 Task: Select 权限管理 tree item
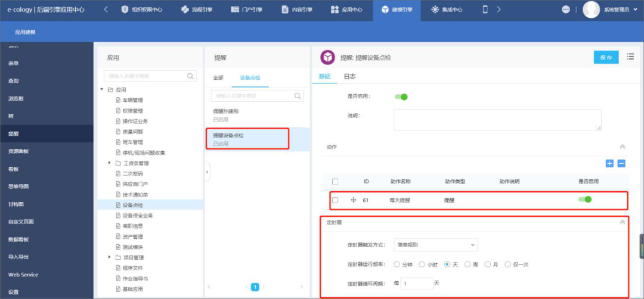[132, 111]
